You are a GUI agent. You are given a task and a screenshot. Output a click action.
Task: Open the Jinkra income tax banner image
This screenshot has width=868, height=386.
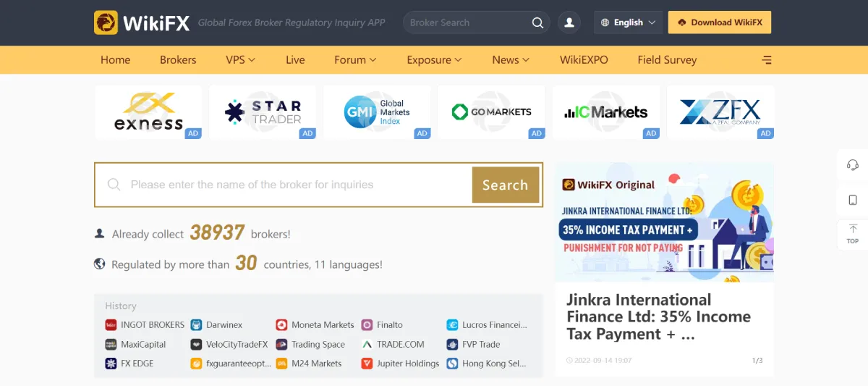(x=665, y=222)
